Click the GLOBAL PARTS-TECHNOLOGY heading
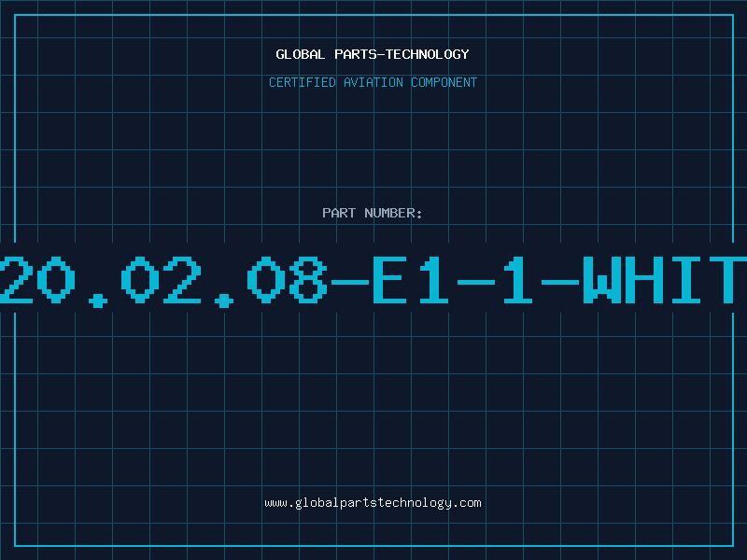747x560 pixels. click(373, 54)
